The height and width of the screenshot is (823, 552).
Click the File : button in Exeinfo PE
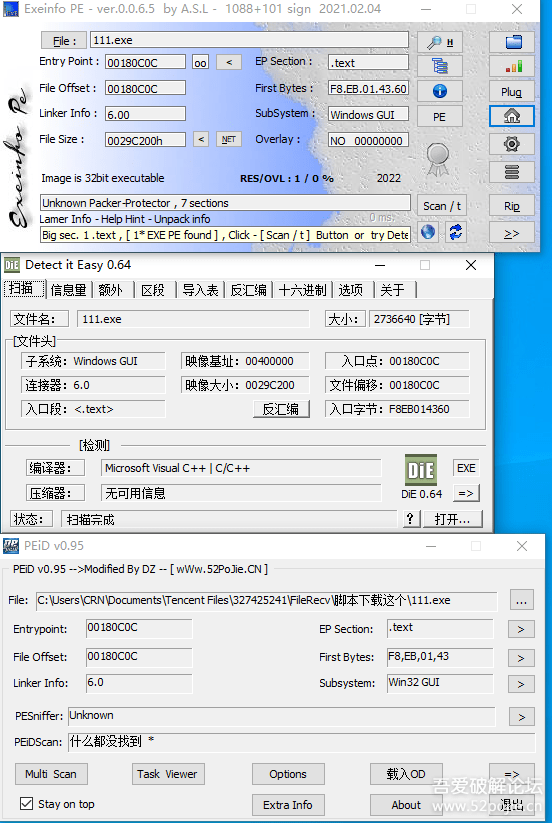point(63,40)
